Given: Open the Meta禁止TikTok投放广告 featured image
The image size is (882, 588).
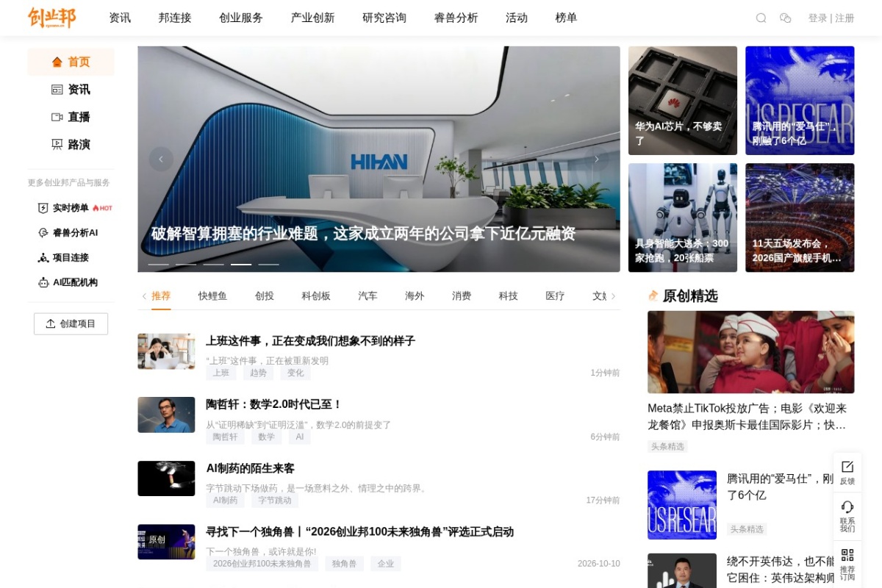Looking at the screenshot, I should coord(750,352).
